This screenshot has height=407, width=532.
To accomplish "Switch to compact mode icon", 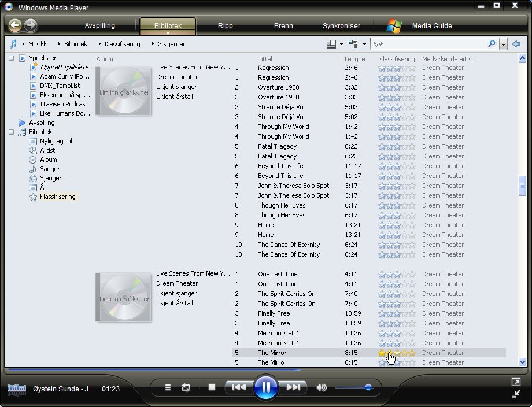I will point(516,394).
